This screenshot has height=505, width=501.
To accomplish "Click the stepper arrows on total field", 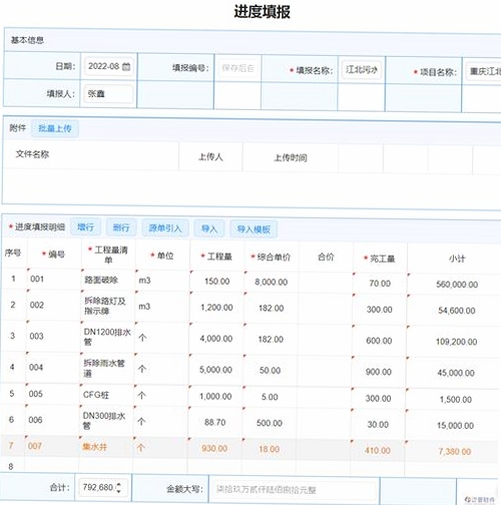I will (x=119, y=487).
